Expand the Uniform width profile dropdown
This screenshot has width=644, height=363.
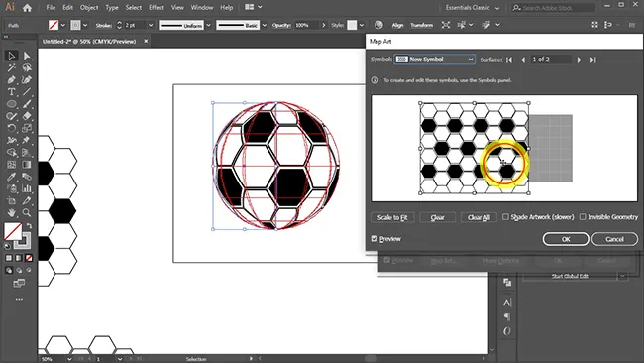pos(208,25)
